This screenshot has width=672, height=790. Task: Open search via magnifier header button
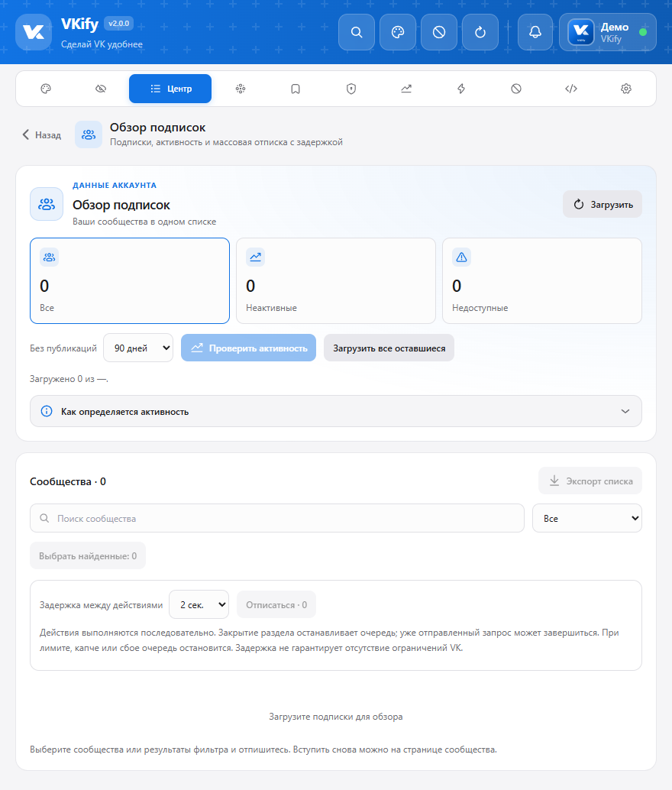357,32
